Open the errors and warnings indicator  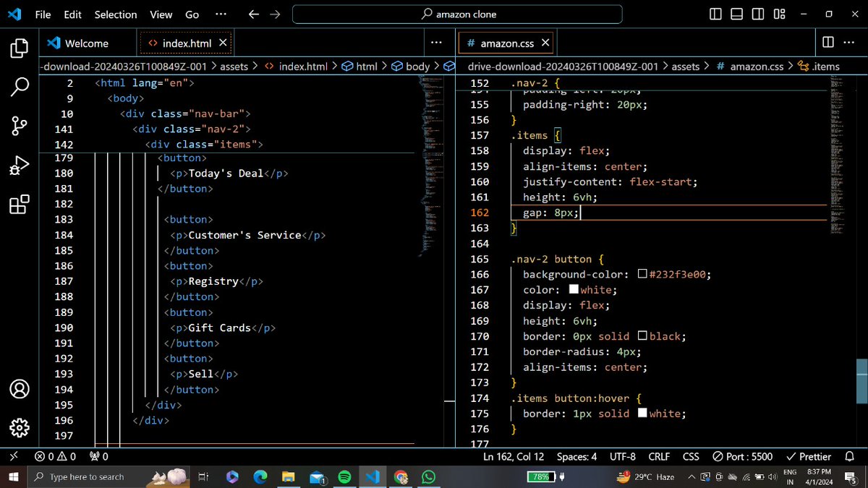pos(55,456)
